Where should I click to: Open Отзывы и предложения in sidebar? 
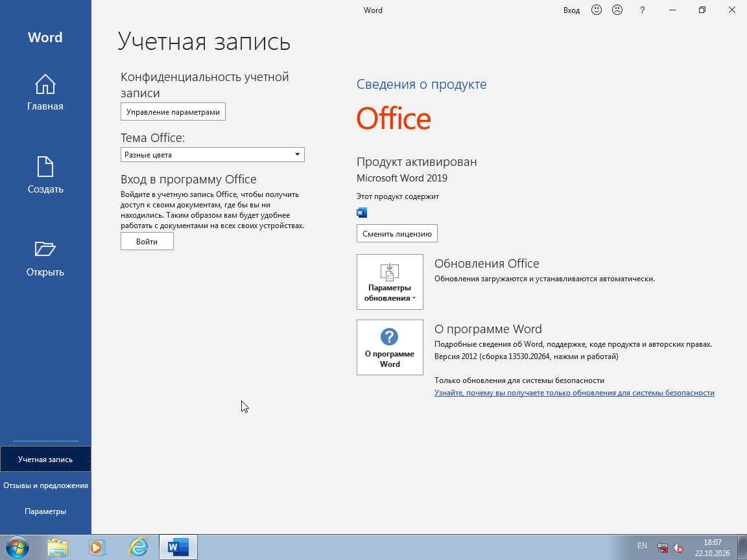pos(45,485)
